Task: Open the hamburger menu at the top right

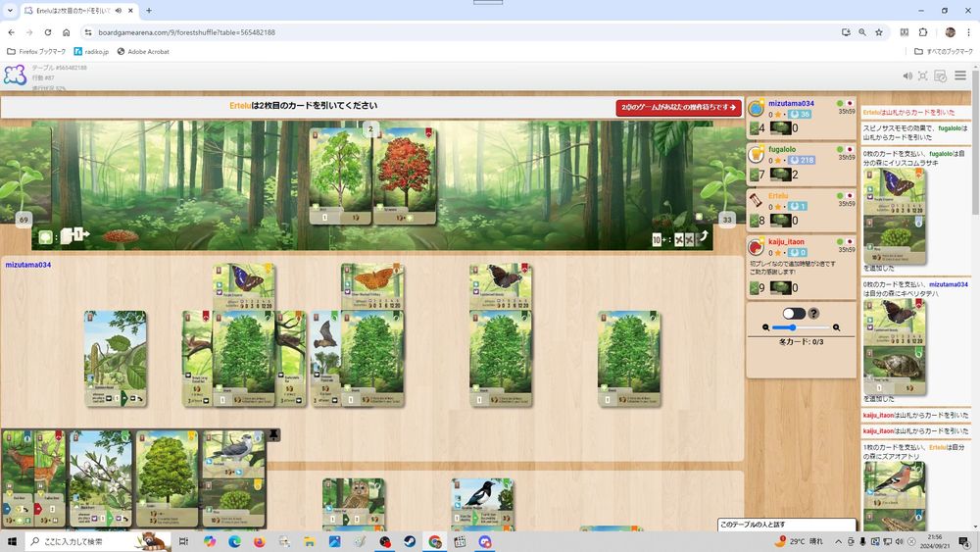Action: (x=960, y=75)
